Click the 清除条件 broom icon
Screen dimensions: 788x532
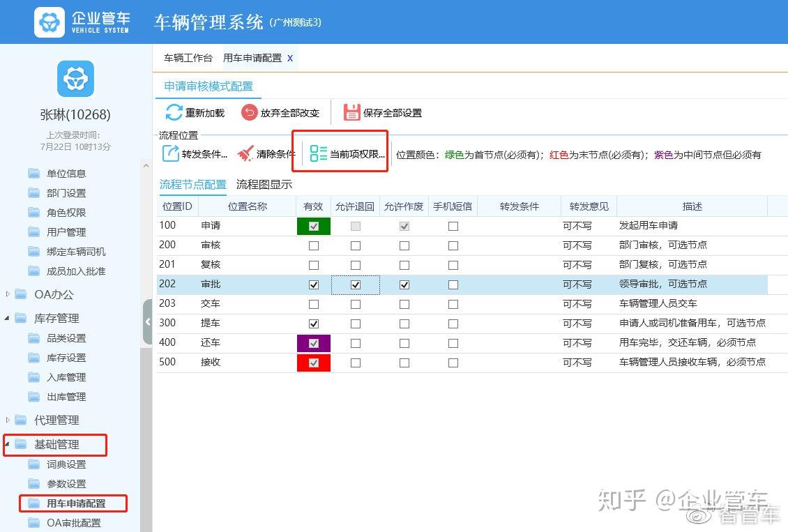pos(245,153)
